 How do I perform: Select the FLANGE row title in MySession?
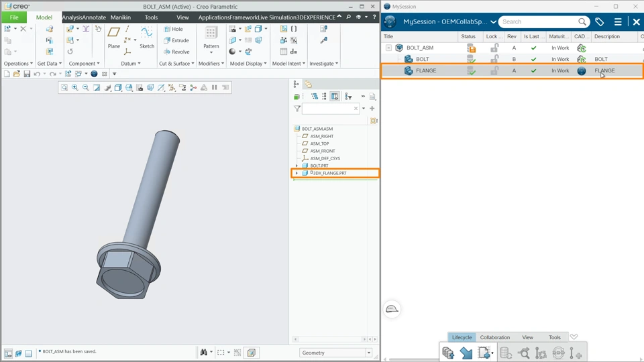coord(426,70)
